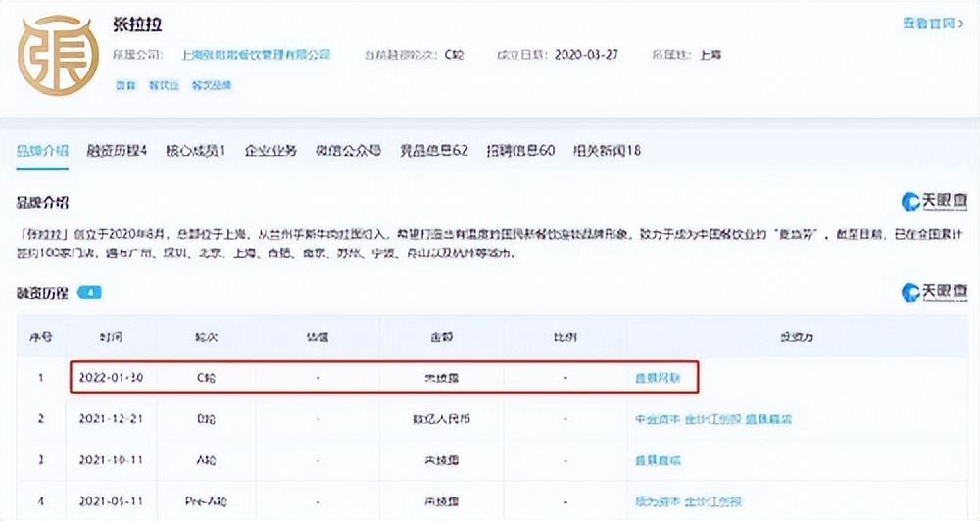The height and width of the screenshot is (521, 980).
Task: Open 金沙江创投 link in the 2021-12-21 row
Action: [712, 419]
